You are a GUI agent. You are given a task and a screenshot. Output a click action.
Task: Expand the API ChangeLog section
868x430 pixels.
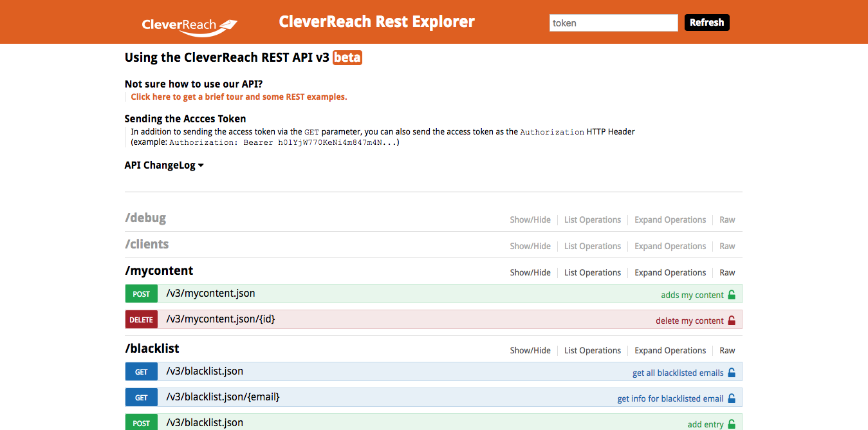tap(164, 165)
